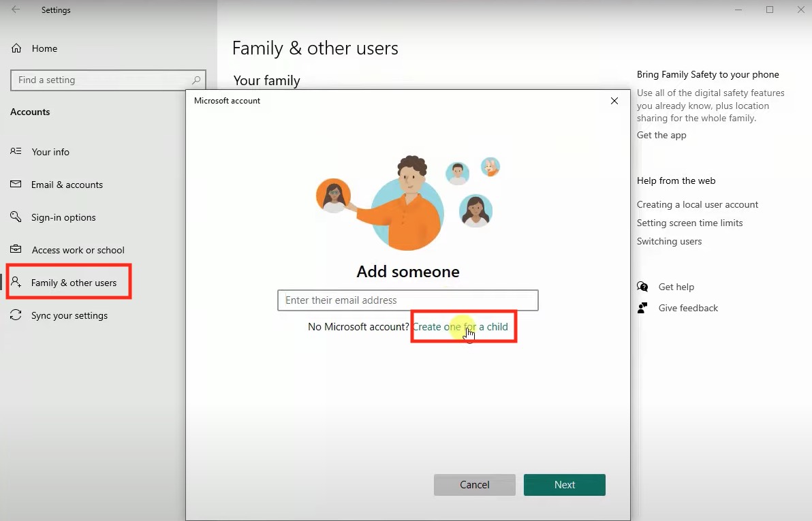
Task: Click the Get help icon
Action: click(642, 287)
